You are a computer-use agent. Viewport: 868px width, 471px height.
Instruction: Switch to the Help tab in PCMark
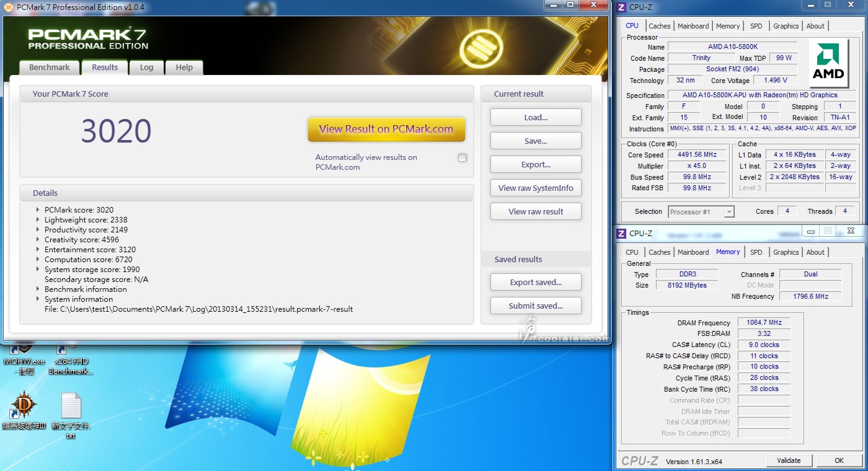(184, 68)
